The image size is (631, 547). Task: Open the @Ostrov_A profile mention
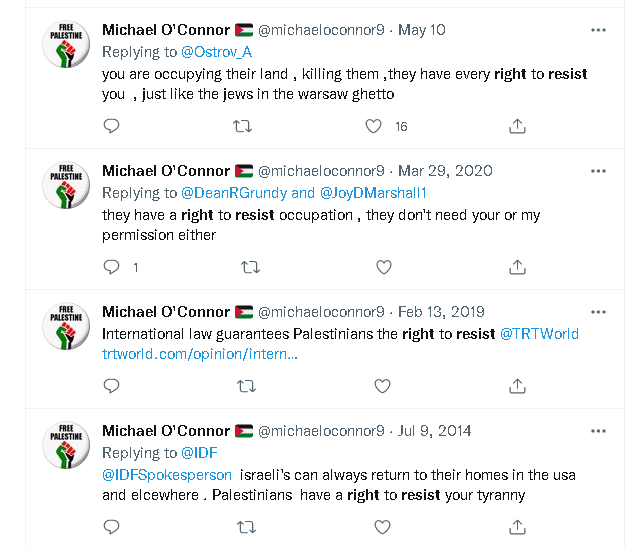pos(218,52)
